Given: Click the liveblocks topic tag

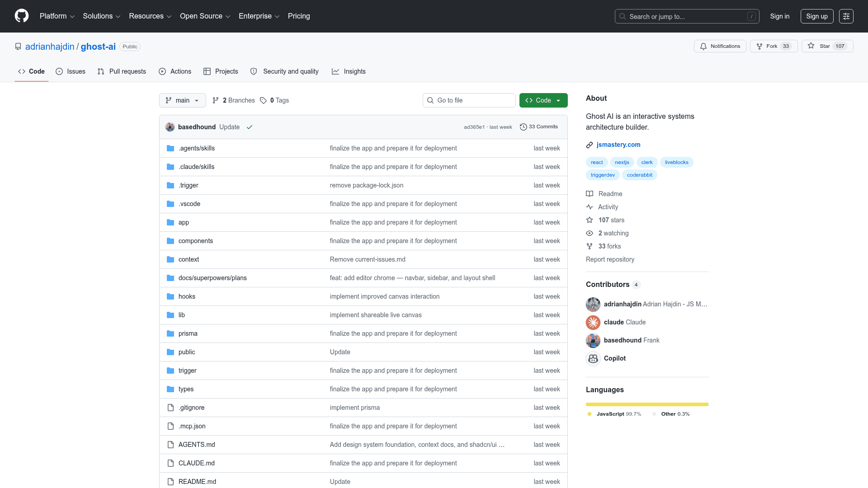Looking at the screenshot, I should coord(677,162).
